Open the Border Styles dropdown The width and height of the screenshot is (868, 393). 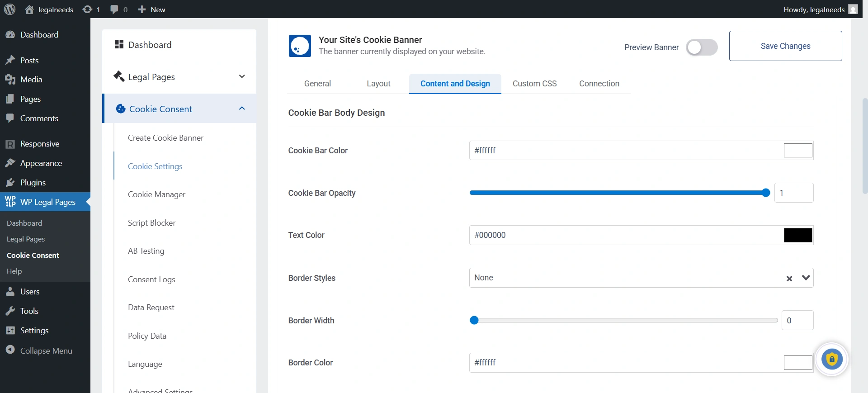pos(806,278)
